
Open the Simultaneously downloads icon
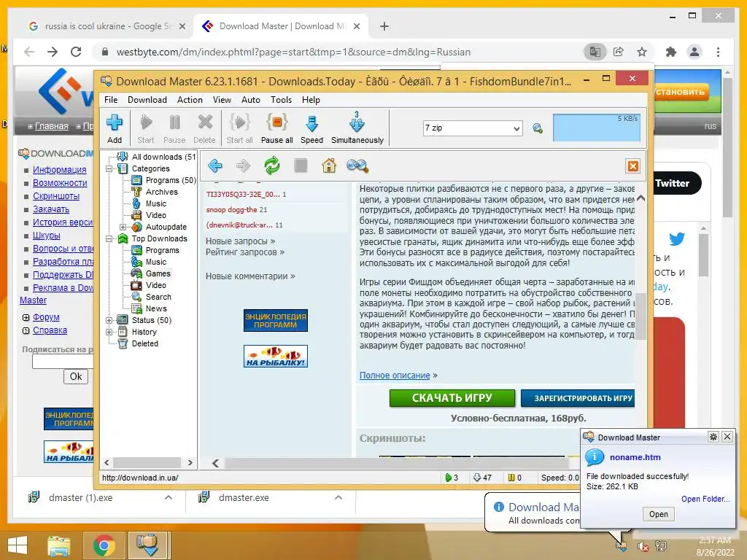[x=357, y=128]
